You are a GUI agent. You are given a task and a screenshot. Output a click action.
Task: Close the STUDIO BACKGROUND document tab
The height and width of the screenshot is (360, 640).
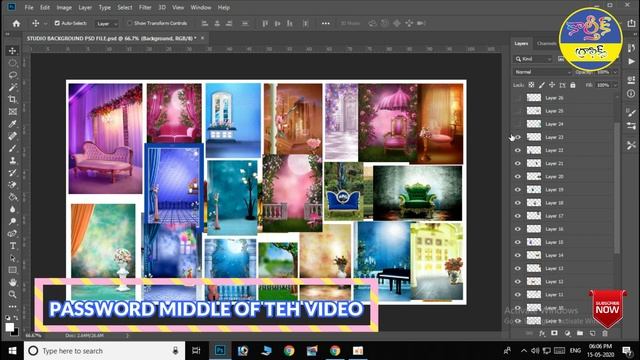(x=202, y=38)
